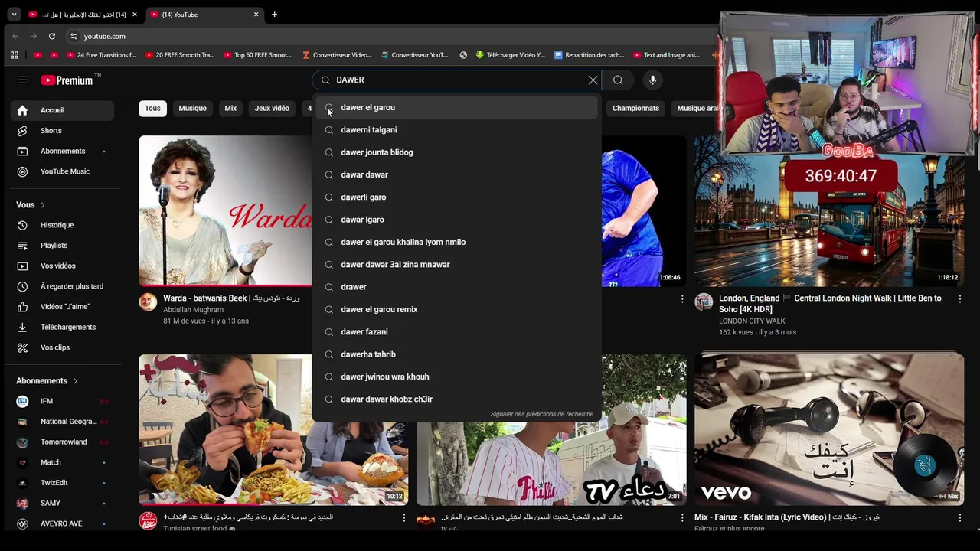Open the London Night Walk video thumbnail
Screen dimensions: 980x551
(829, 210)
